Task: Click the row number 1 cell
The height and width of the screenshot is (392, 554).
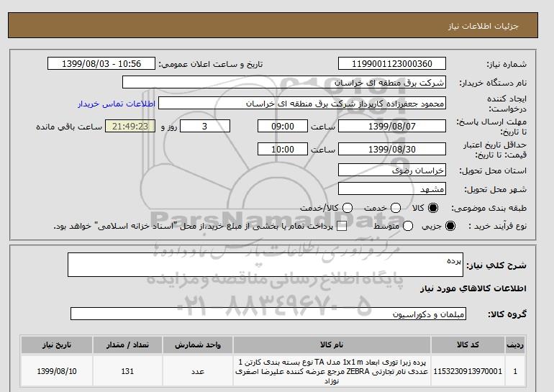Action: coord(515,371)
